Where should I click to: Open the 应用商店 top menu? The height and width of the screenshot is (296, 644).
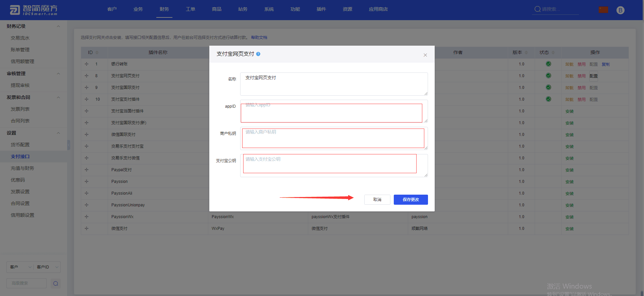tap(378, 9)
